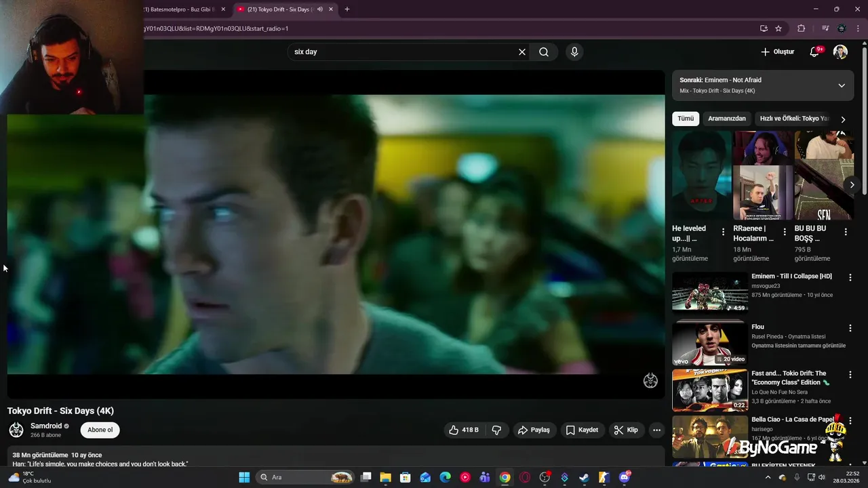Click the channel watermark on video

click(x=650, y=380)
